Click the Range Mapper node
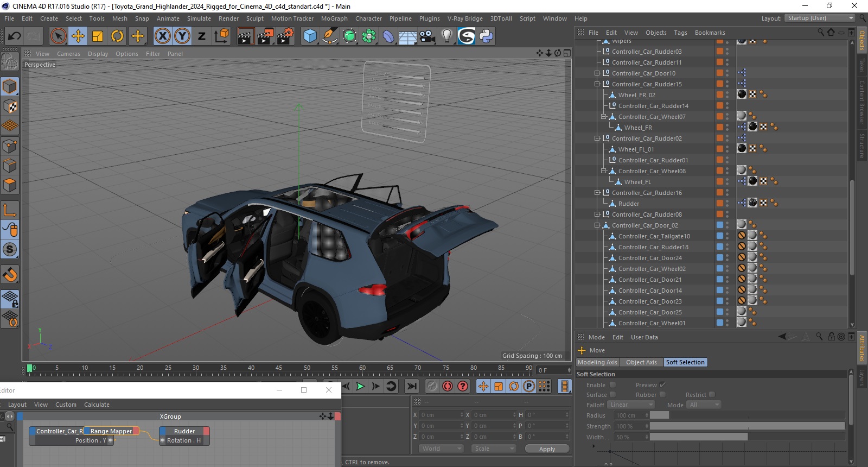Viewport: 868px width, 467px height. coord(111,431)
